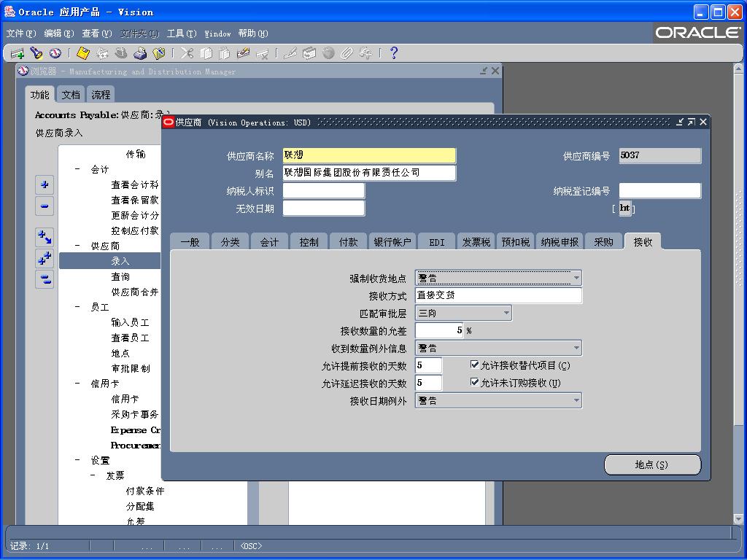Screen dimensions: 747x560
Task: Click the navigator Collapse minus button
Action: tap(44, 206)
